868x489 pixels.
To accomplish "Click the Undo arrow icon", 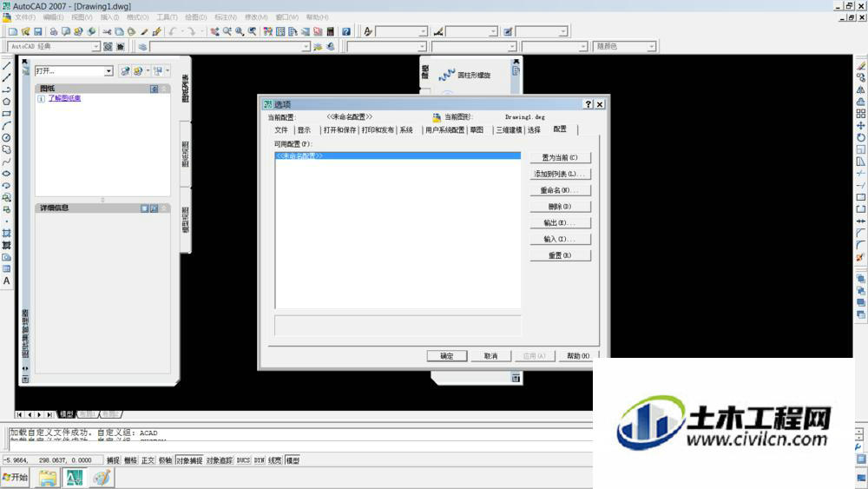I will click(x=173, y=31).
